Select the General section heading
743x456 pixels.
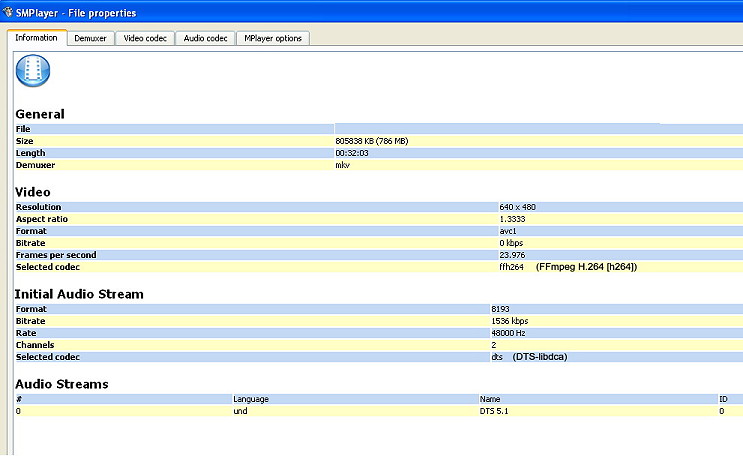40,114
